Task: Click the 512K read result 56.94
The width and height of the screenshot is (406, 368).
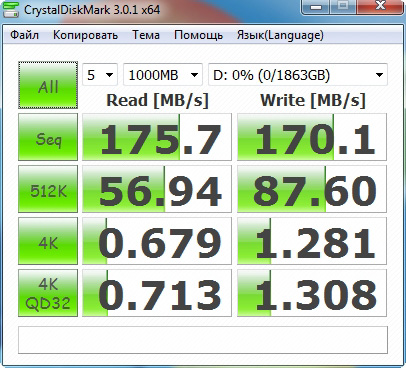Action: click(x=157, y=189)
